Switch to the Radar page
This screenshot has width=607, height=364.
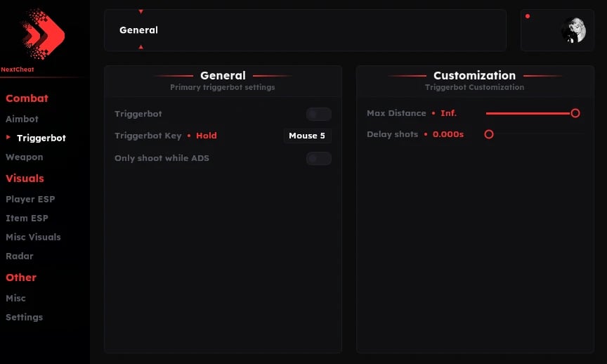click(20, 256)
